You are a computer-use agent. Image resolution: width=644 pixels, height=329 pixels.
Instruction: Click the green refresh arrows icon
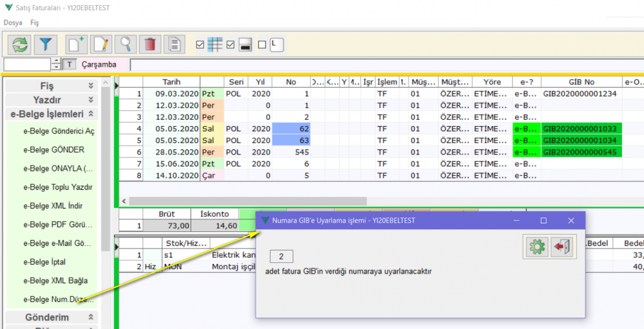click(x=21, y=44)
